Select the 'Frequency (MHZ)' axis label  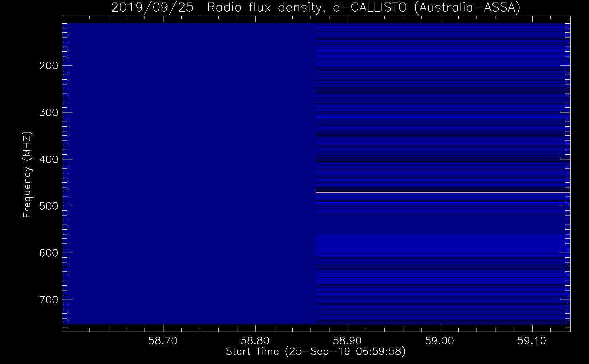pos(27,174)
